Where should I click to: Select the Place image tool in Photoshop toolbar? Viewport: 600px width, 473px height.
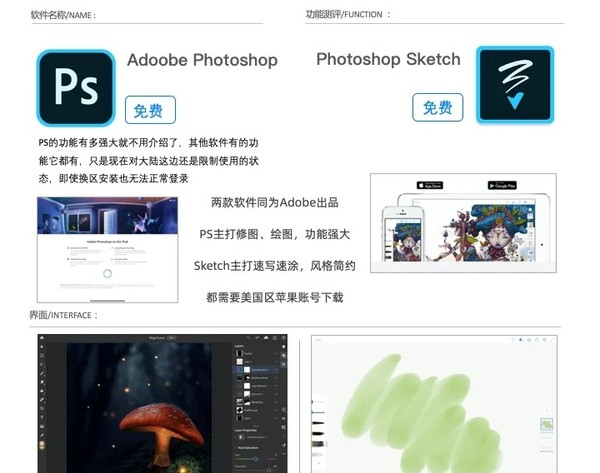[42, 426]
